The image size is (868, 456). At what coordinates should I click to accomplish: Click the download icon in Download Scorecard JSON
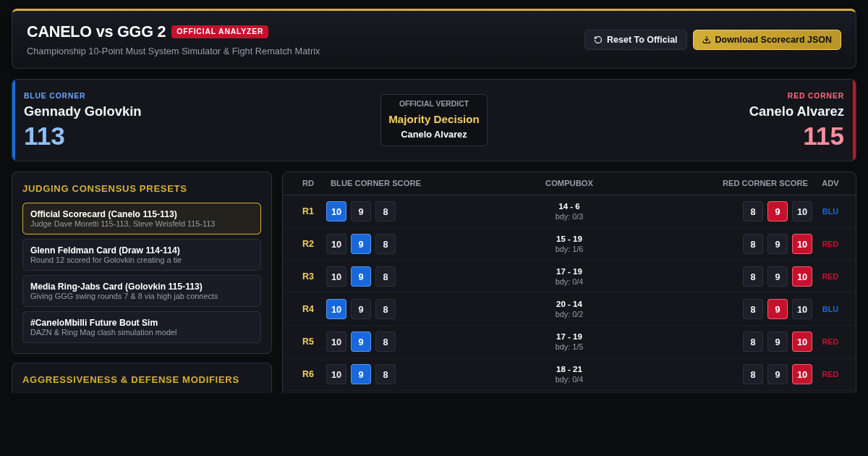coord(707,40)
